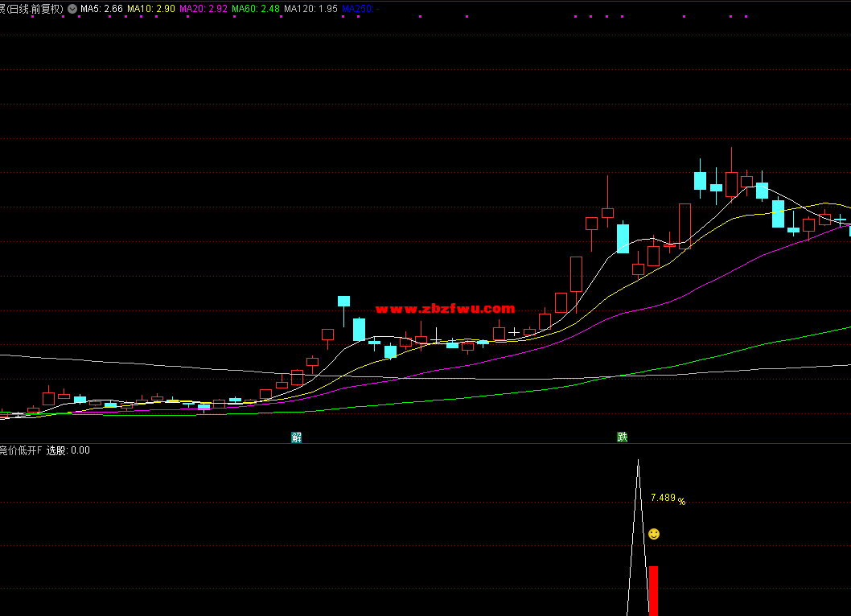This screenshot has height=616, width=851.
Task: Click the blue MA250 label
Action: [x=360, y=9]
